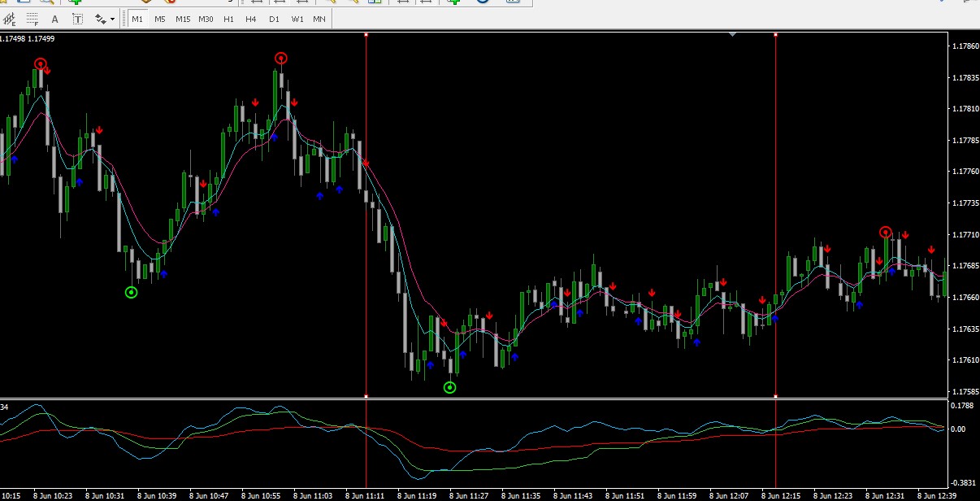
Task: Switch chart to W1 timeframe
Action: point(297,18)
